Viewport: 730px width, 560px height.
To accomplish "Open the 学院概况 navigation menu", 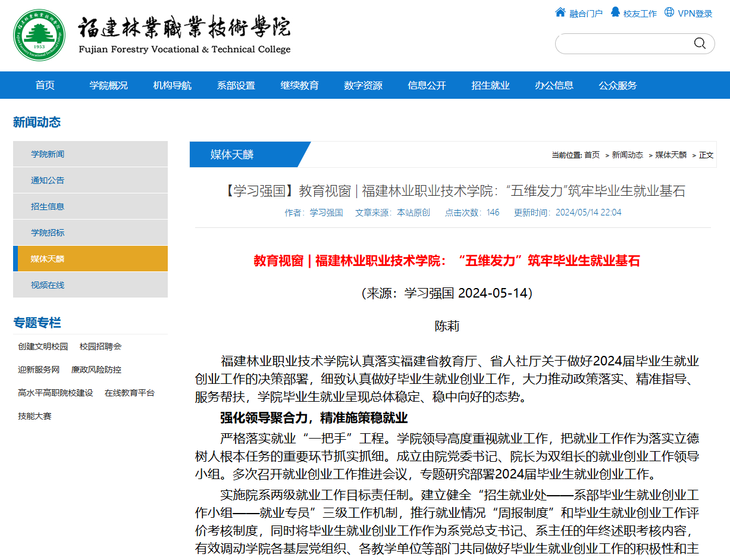I will (x=108, y=85).
